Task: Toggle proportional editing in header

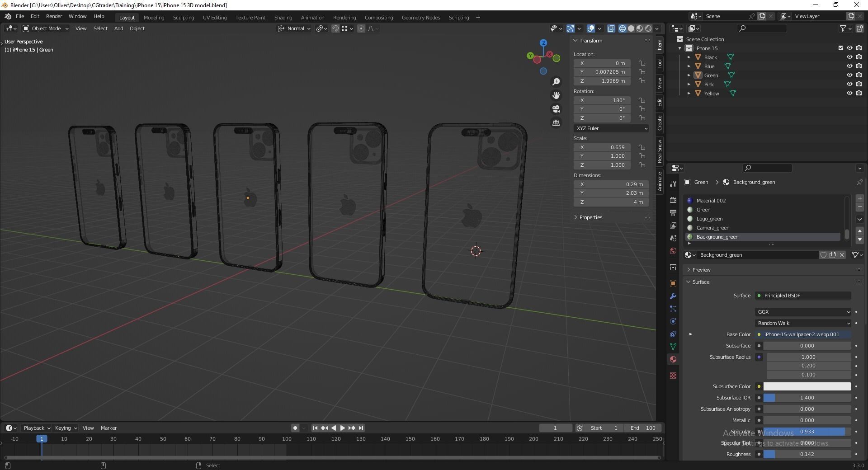Action: click(x=361, y=28)
